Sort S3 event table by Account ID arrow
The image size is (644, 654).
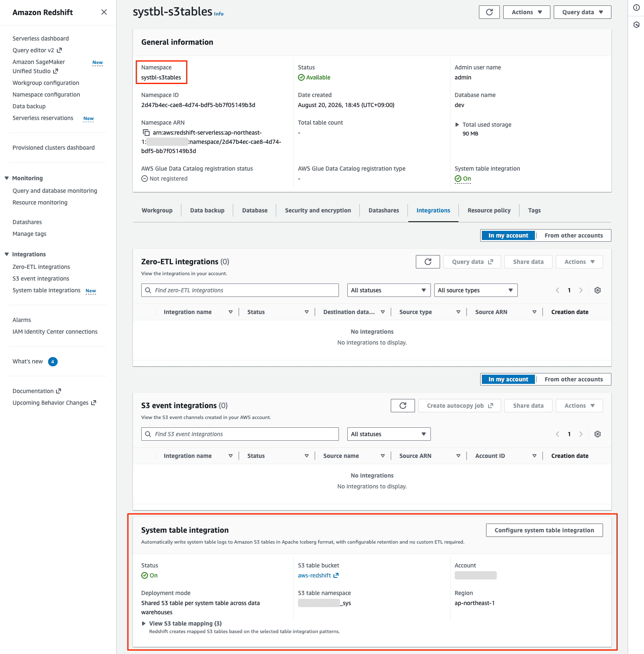pos(535,456)
